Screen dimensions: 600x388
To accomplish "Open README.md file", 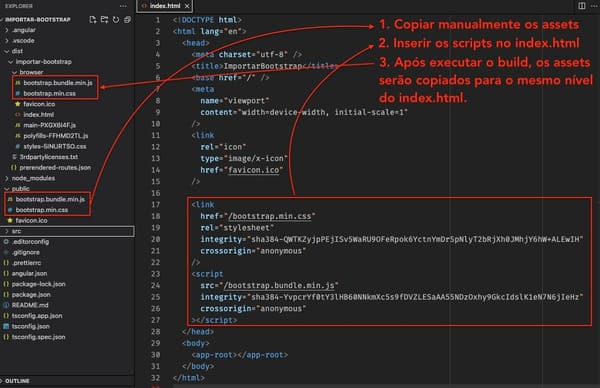I will [x=30, y=305].
